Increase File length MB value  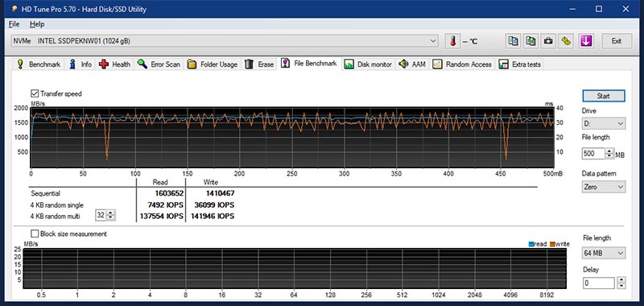click(x=609, y=151)
